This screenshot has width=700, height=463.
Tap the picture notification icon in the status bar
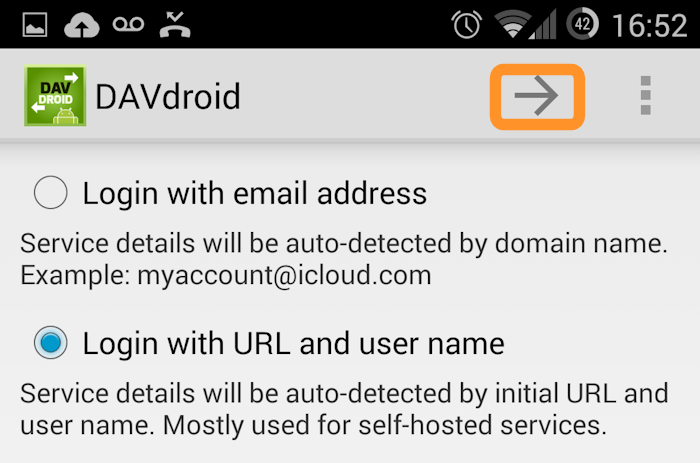click(x=35, y=25)
